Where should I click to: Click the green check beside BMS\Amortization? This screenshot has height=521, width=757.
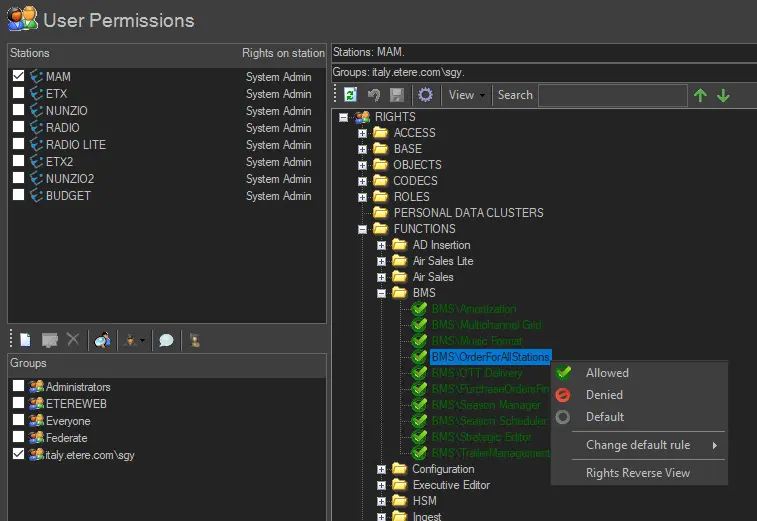click(x=420, y=309)
